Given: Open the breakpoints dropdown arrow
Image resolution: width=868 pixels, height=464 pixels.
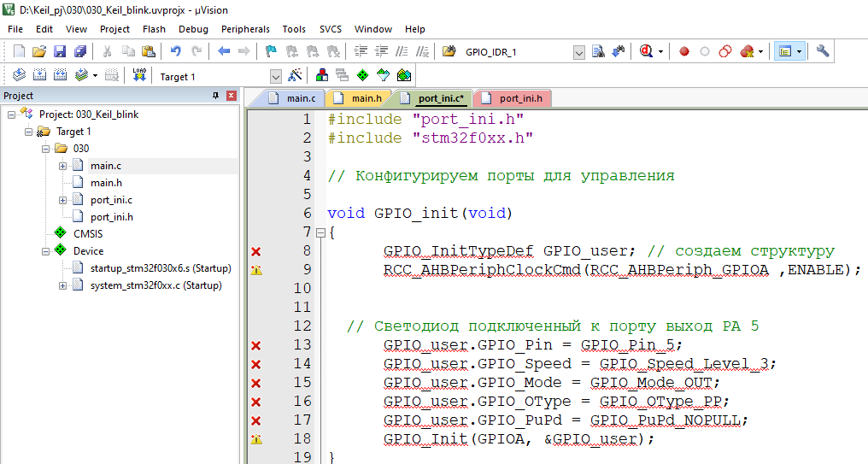Looking at the screenshot, I should coord(760,52).
